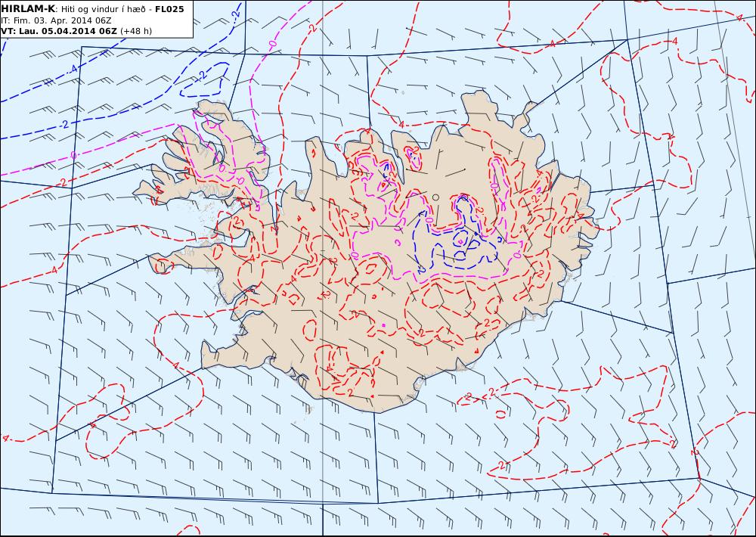
Task: Click the blue '-4' isotherm label
Action: (x=73, y=69)
